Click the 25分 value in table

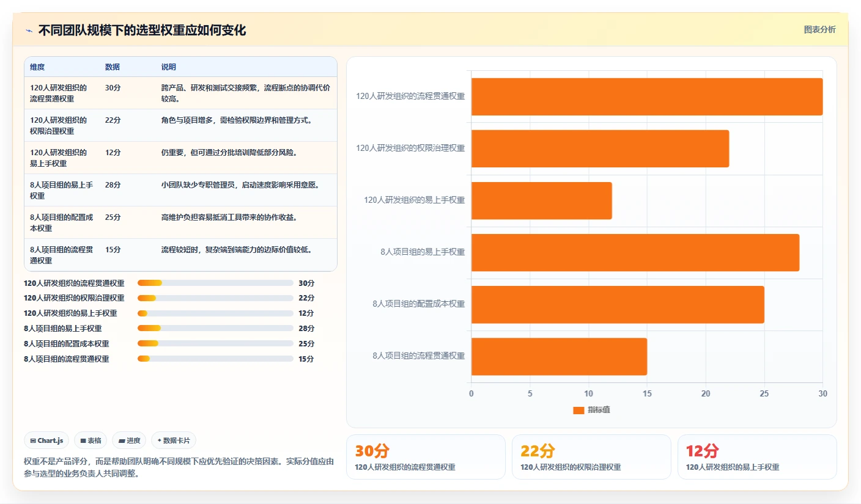click(113, 217)
